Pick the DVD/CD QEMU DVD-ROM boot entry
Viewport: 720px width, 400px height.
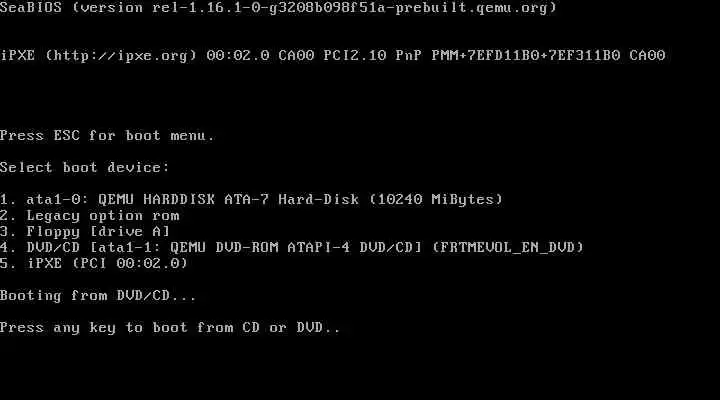[x=292, y=248]
